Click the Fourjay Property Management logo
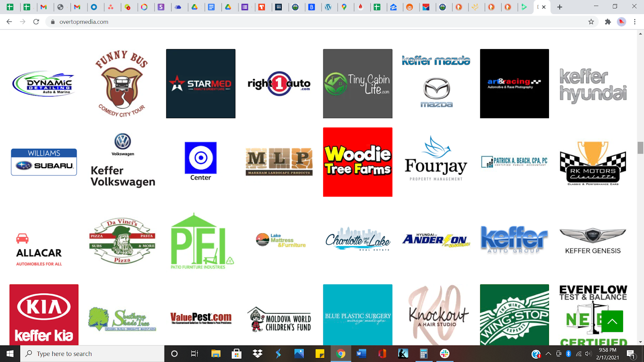The image size is (644, 362). 436,158
